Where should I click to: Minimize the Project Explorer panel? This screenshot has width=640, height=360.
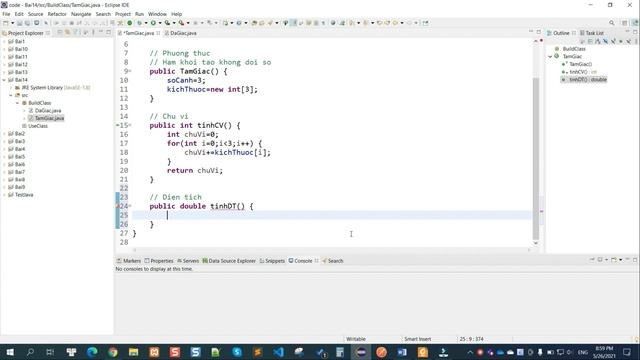pyautogui.click(x=101, y=32)
